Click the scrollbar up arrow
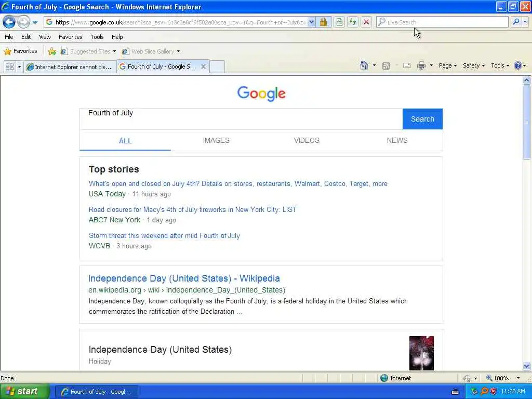Viewport: 532px width, 399px height. click(527, 81)
